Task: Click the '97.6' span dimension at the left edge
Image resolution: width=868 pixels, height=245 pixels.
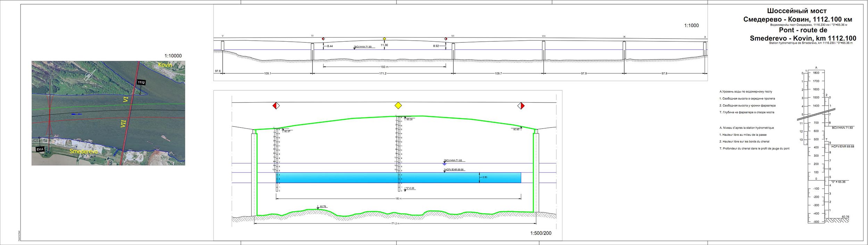Action: click(218, 71)
